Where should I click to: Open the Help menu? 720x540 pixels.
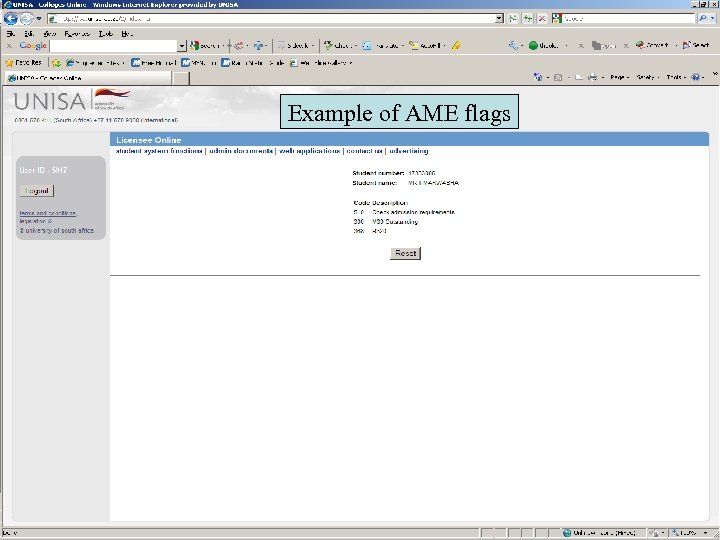[x=127, y=34]
